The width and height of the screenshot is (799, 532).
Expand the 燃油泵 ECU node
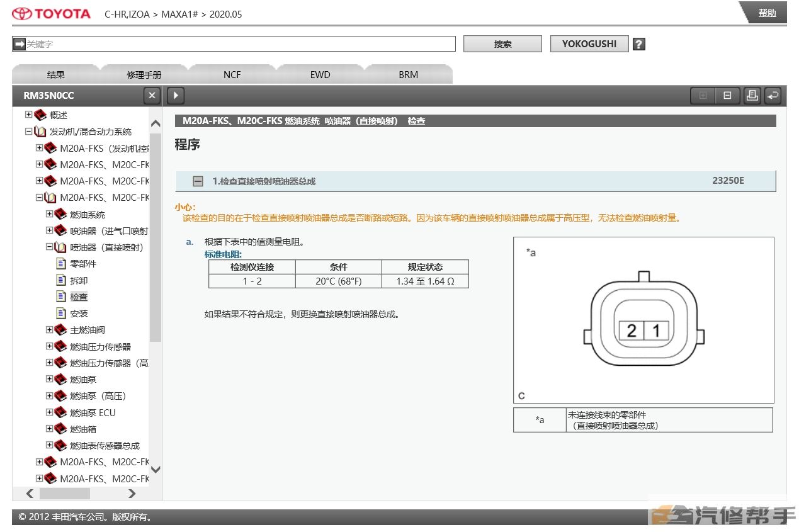click(49, 412)
